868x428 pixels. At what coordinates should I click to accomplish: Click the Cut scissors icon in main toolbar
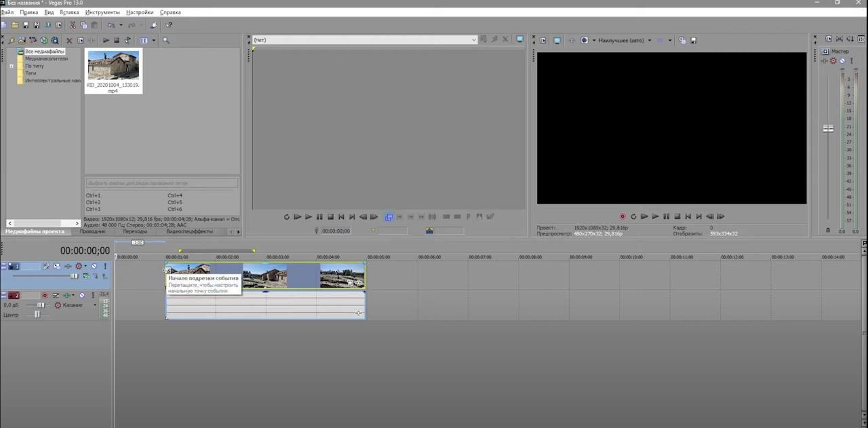tap(73, 25)
